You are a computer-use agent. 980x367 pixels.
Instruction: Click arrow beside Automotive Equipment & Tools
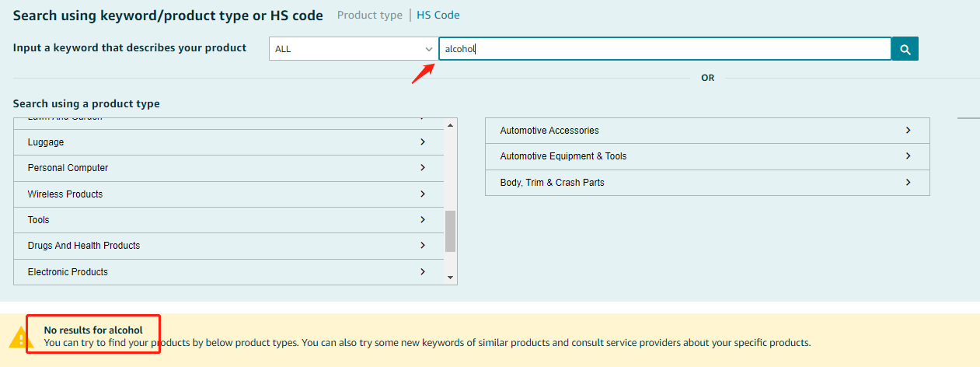[908, 156]
